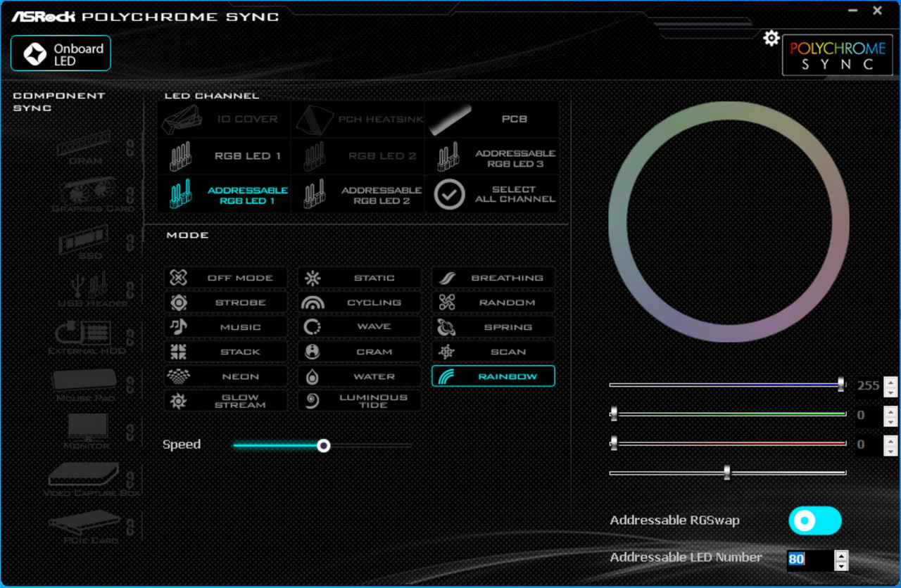Viewport: 901px width, 588px height.
Task: Click the red channel slider handle
Action: click(614, 443)
